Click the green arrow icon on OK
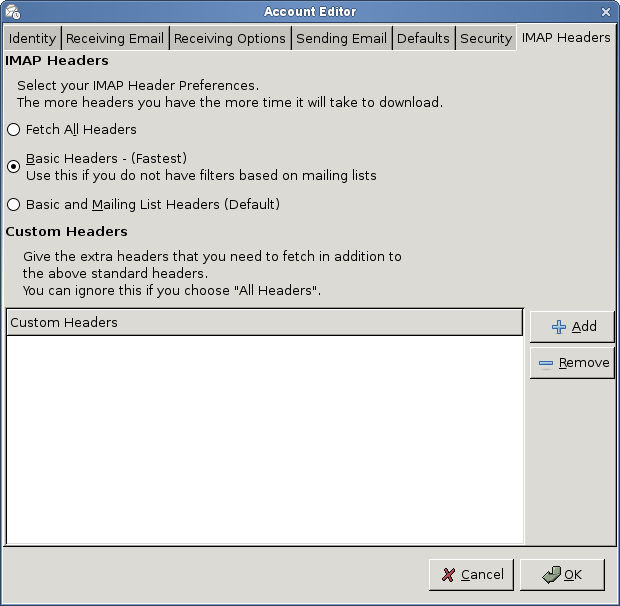This screenshot has width=620, height=606. click(x=550, y=575)
